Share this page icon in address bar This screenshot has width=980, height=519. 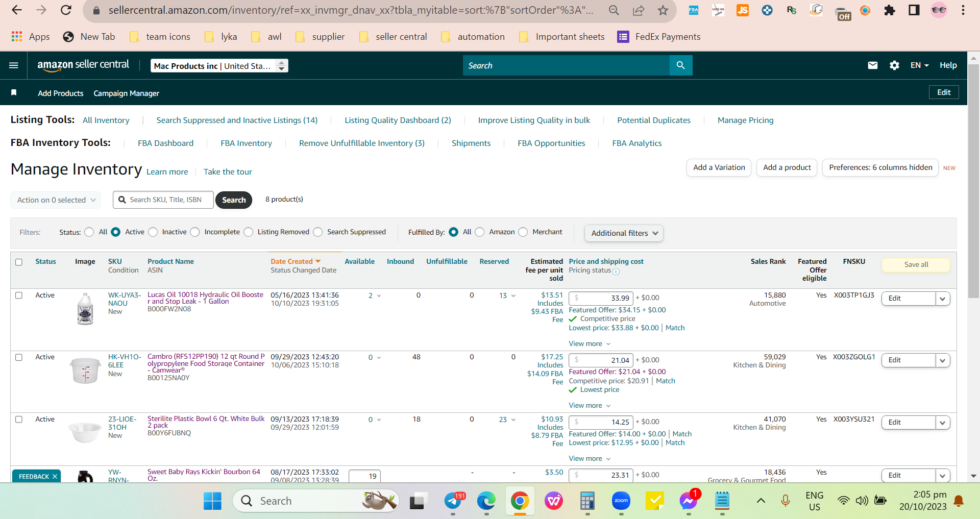[x=638, y=10]
